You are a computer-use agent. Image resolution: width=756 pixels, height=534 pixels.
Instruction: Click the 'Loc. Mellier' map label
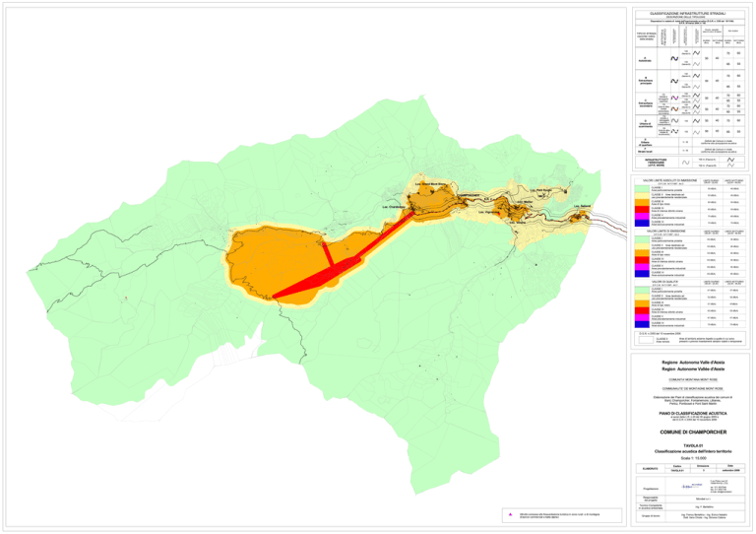coord(525,202)
